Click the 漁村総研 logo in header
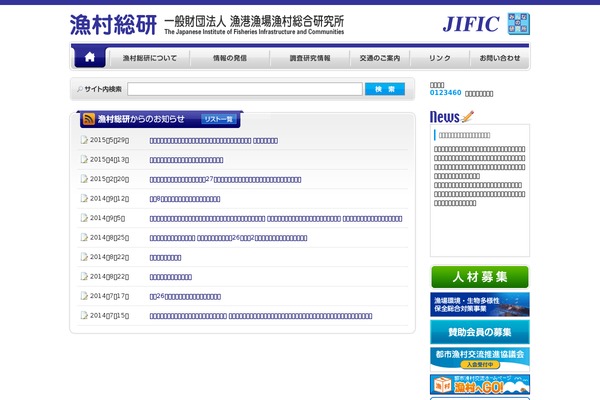This screenshot has height=400, width=600. pyautogui.click(x=113, y=25)
